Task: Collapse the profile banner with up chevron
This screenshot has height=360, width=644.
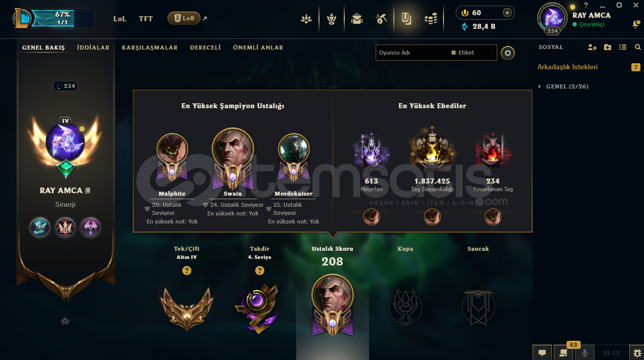Action: click(65, 321)
